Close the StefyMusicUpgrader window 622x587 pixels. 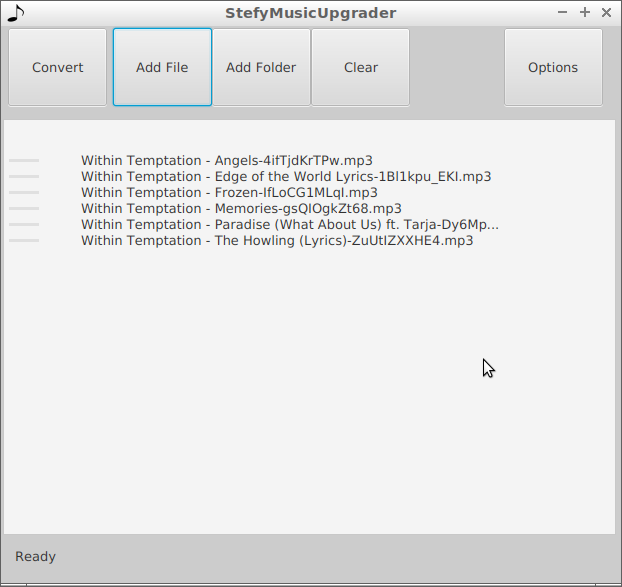click(x=606, y=13)
